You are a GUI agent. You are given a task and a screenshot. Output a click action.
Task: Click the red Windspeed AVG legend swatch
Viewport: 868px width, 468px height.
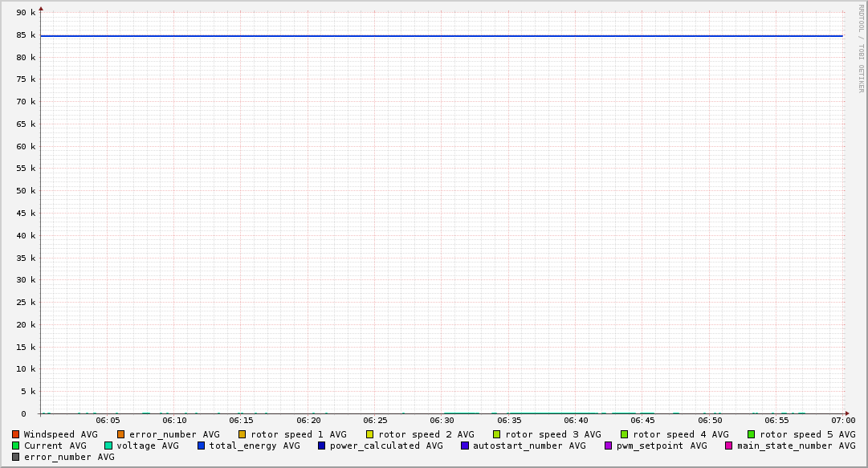point(16,434)
